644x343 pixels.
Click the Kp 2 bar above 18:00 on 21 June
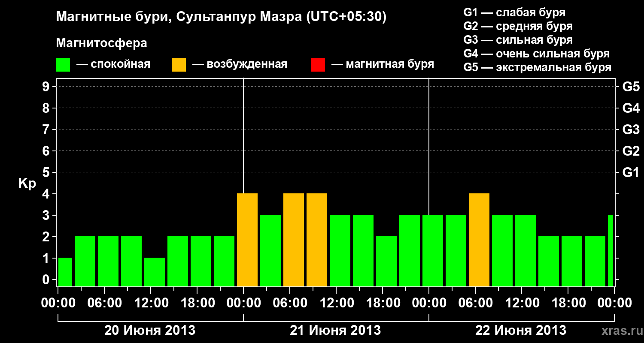tap(386, 261)
